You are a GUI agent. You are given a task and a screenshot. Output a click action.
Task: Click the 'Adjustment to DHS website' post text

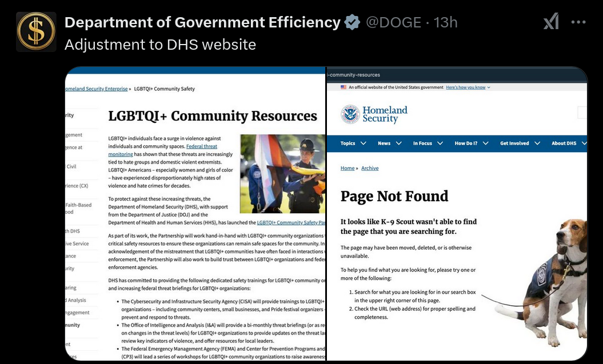[160, 45]
